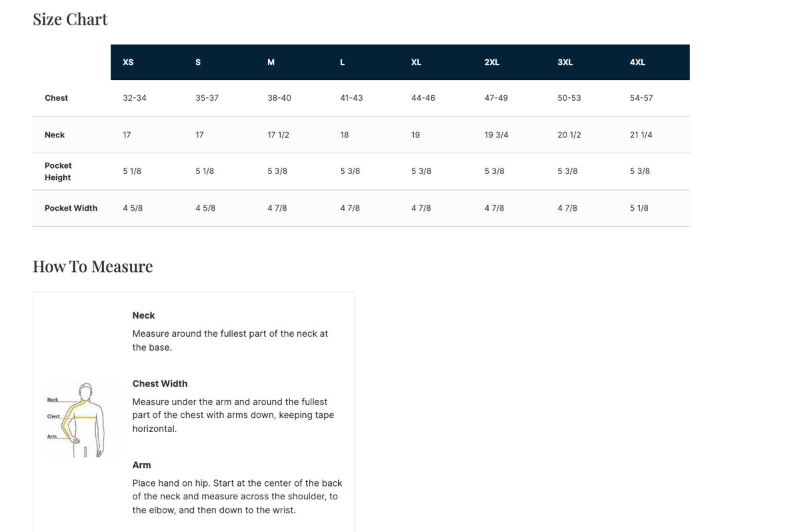Click the How To Measure heading
This screenshot has width=800, height=532.
93,267
